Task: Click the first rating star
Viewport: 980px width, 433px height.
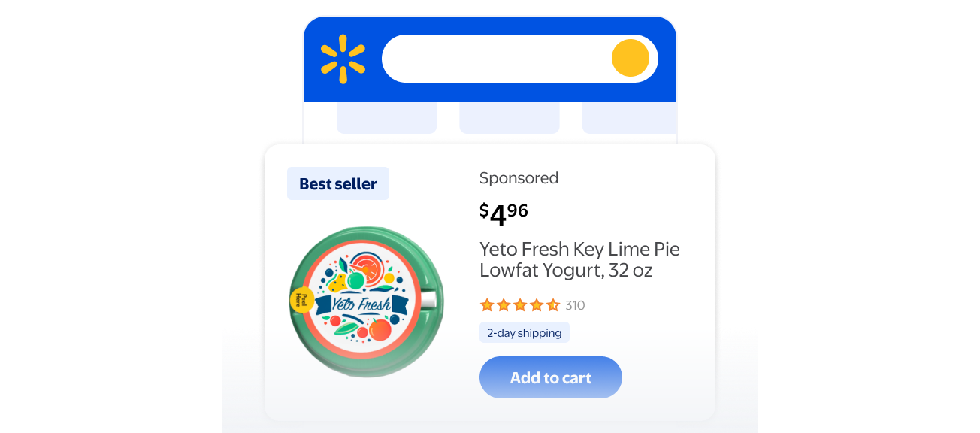Action: point(487,305)
